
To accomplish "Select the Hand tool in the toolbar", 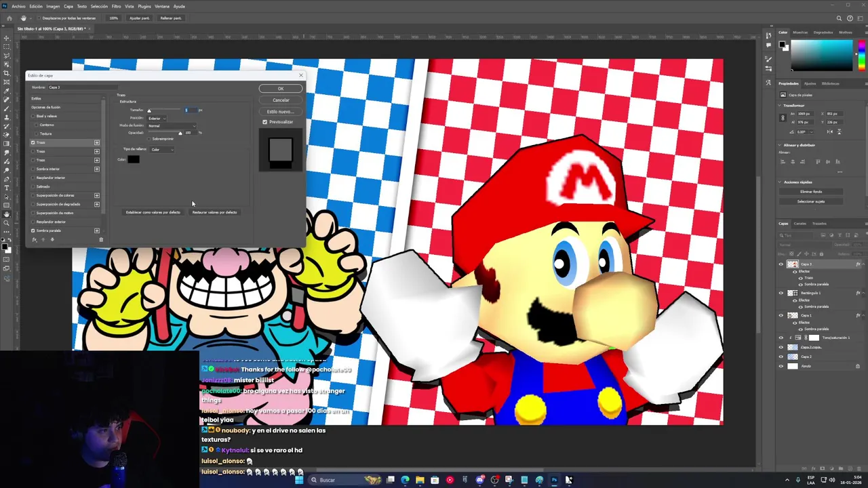I will (x=6, y=213).
